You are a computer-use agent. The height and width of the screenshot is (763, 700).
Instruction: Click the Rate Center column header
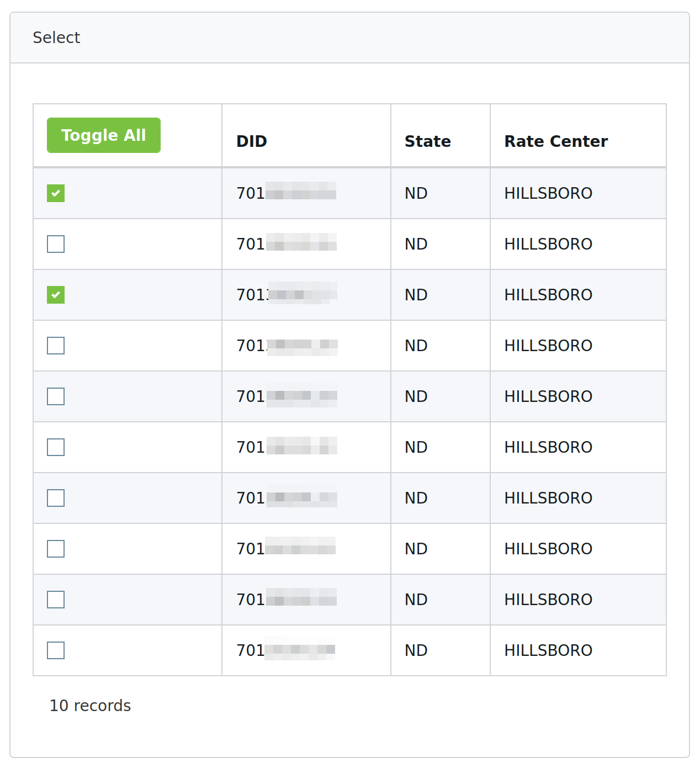[x=556, y=141]
